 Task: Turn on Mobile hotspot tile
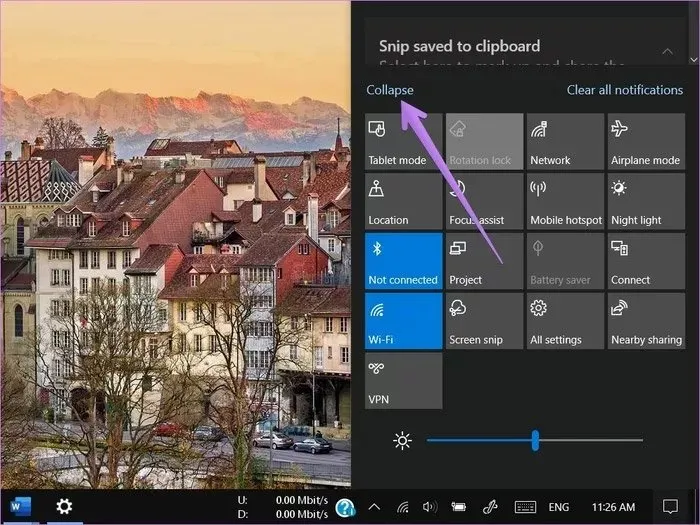(x=565, y=201)
